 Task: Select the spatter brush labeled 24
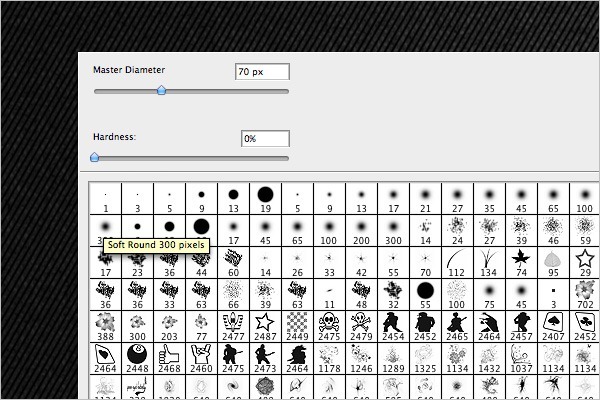457,231
